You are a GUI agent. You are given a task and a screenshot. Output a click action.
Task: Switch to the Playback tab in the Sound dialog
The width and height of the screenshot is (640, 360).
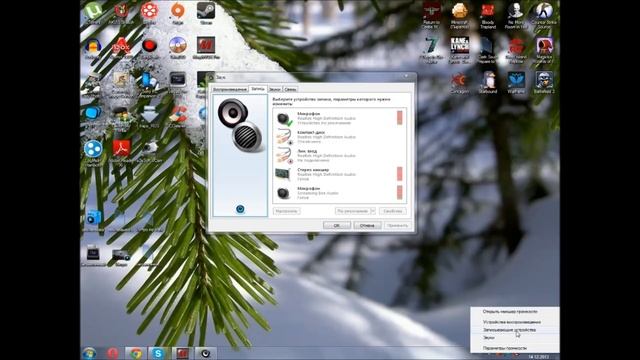click(230, 89)
